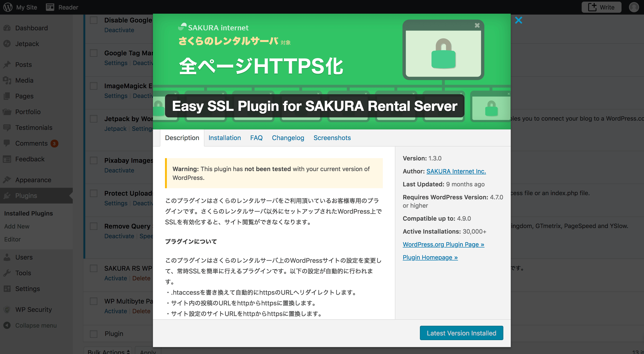644x354 pixels.
Task: Click the user avatar icon
Action: [x=634, y=7]
